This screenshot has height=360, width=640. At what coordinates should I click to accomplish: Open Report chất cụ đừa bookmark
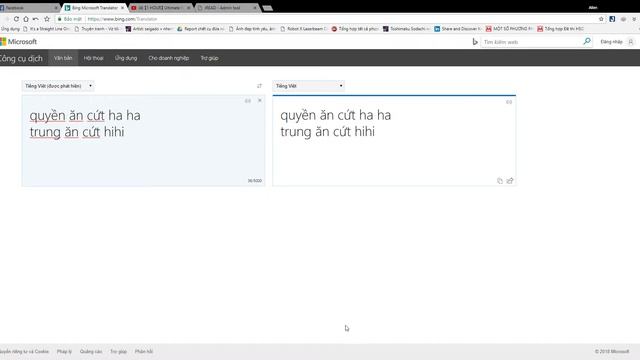pos(201,29)
